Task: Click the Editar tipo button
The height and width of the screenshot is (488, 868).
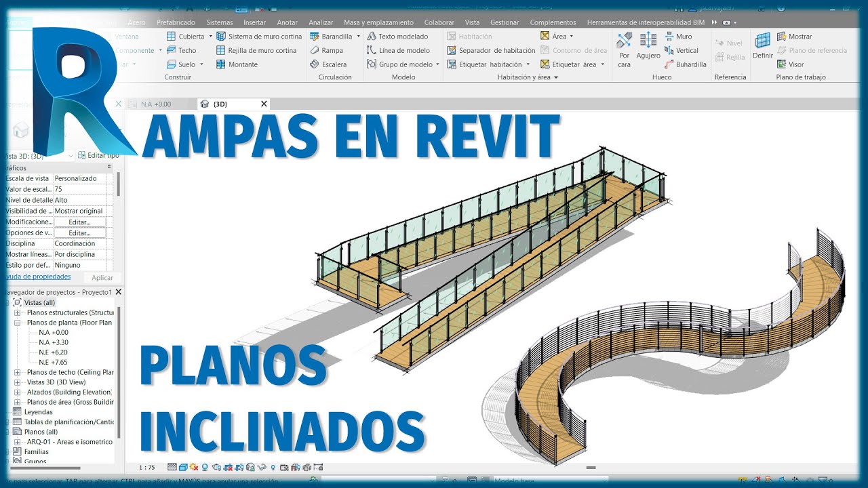Action: pos(99,155)
